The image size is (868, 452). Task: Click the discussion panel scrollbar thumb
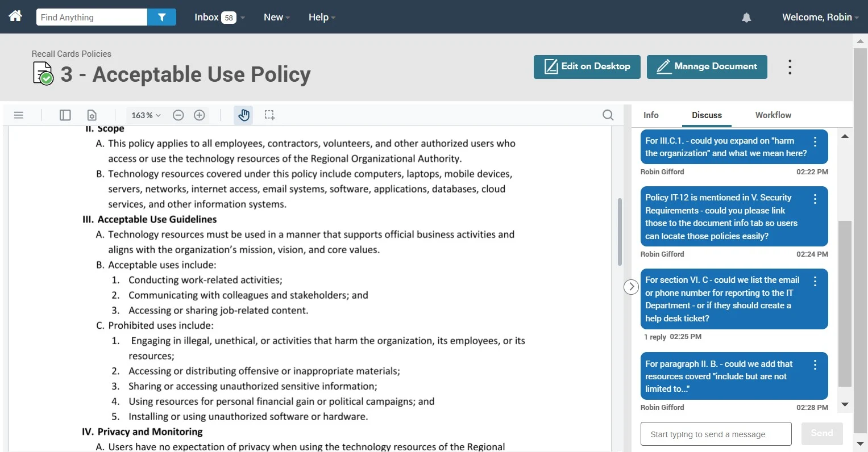[x=845, y=304]
